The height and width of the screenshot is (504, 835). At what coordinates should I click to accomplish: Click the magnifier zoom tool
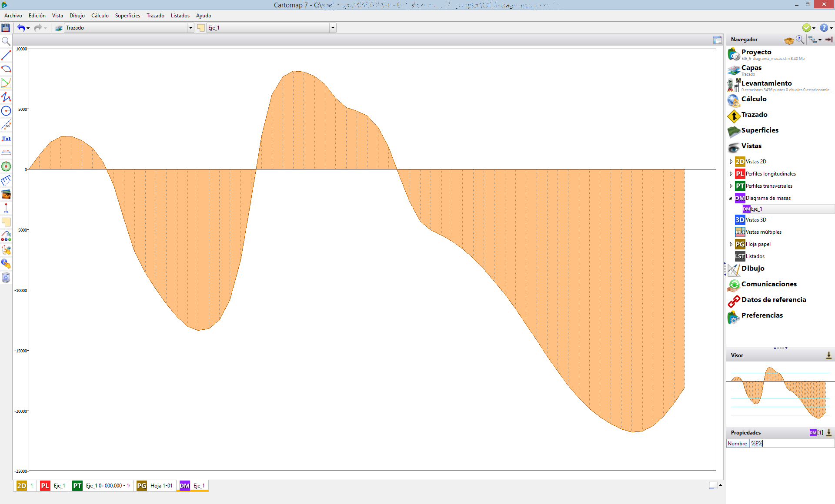point(6,41)
